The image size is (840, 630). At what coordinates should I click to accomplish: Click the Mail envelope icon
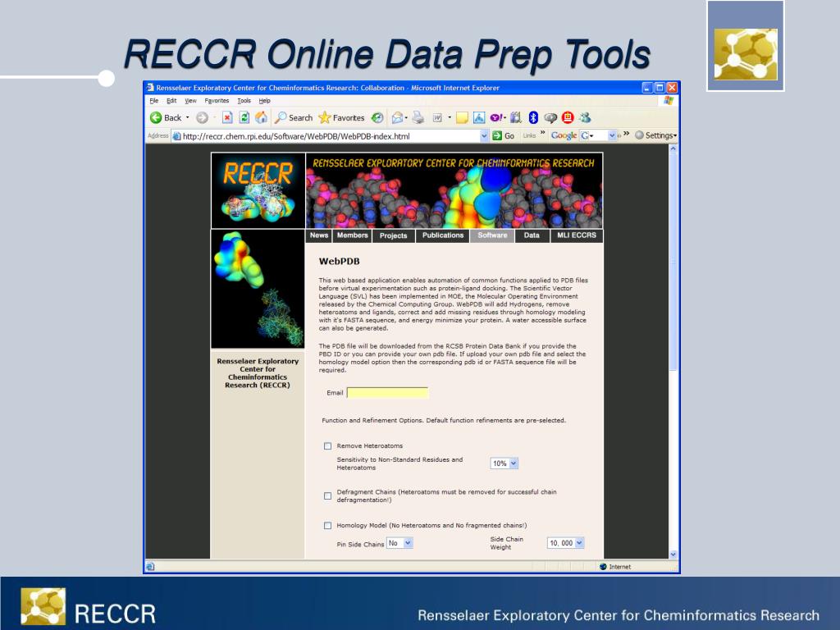click(397, 117)
